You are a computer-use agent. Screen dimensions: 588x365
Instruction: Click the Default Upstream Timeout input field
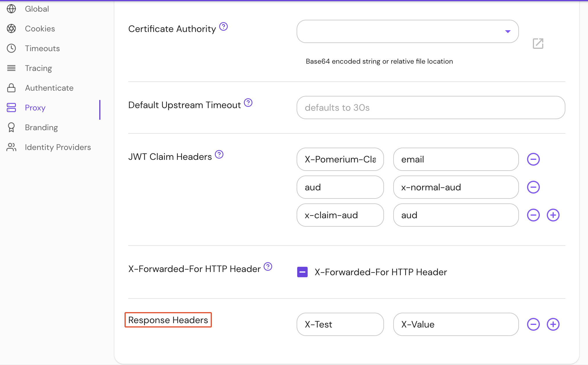tap(430, 108)
